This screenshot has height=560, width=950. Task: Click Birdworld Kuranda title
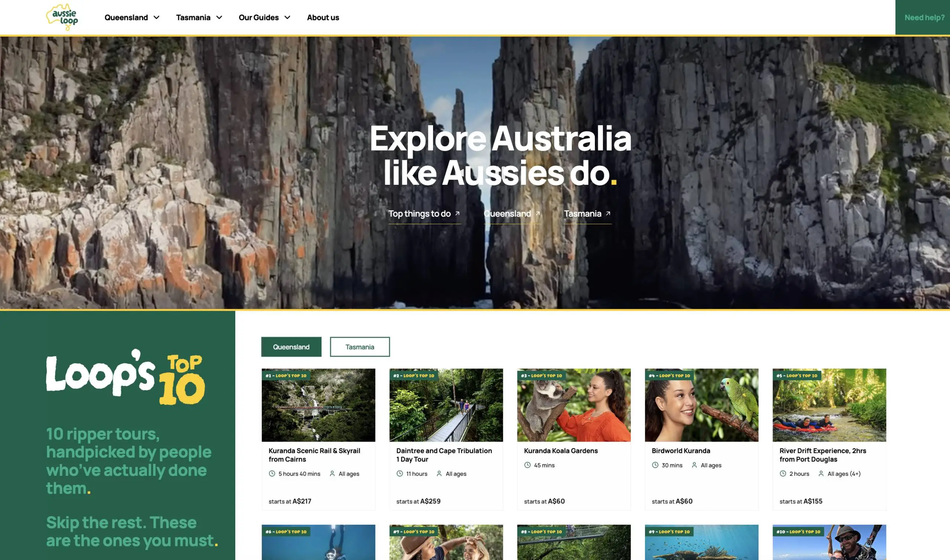coord(681,451)
